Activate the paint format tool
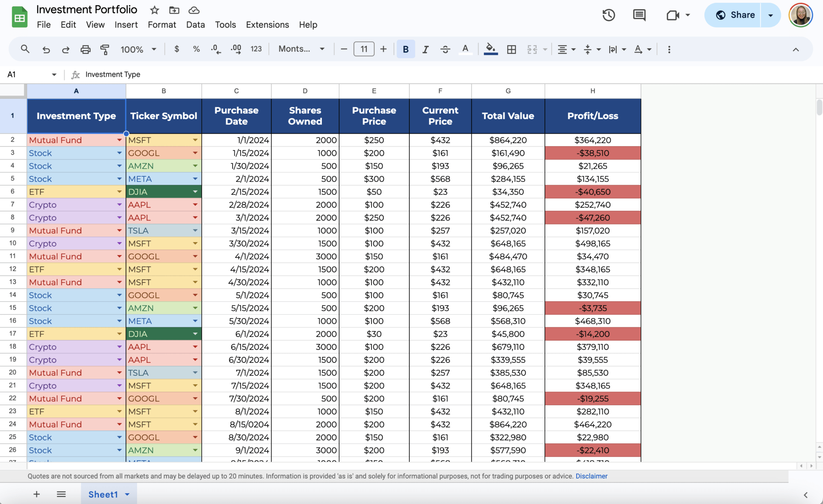The width and height of the screenshot is (823, 504). pyautogui.click(x=104, y=49)
